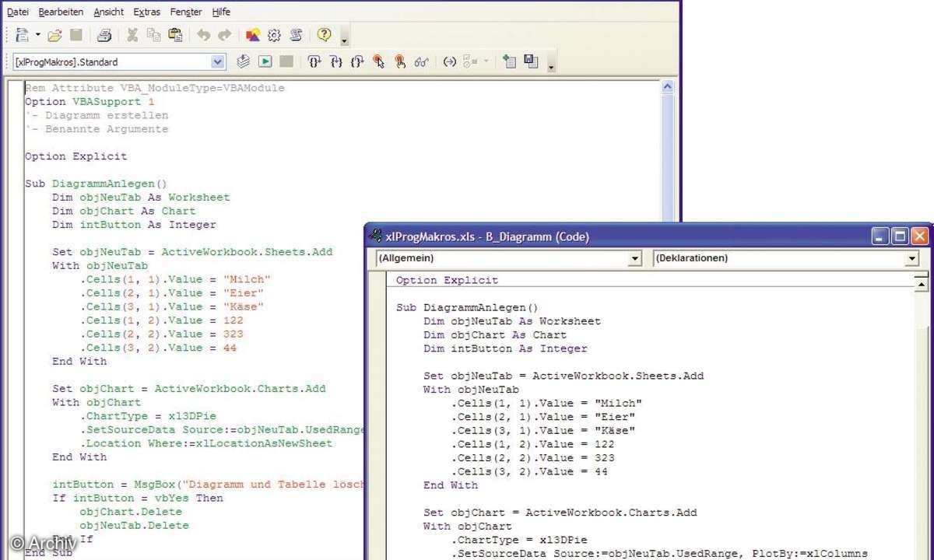
Task: Click the Insert Source Text icon
Action: point(509,61)
